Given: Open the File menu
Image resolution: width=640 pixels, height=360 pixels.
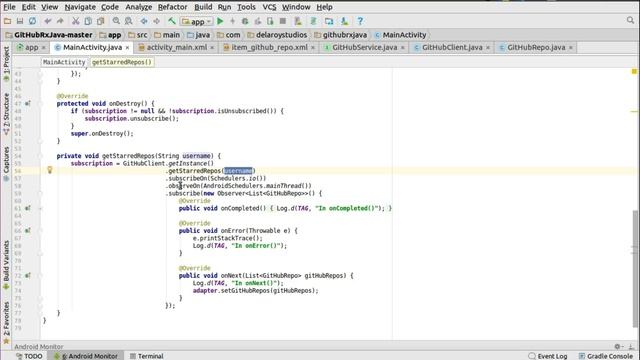Looking at the screenshot, I should coord(9,7).
